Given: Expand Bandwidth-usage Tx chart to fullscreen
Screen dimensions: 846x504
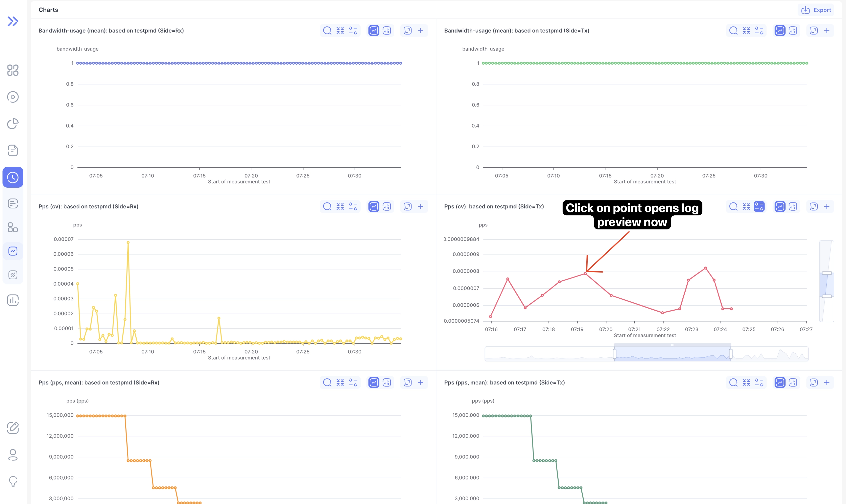Looking at the screenshot, I should pos(814,31).
